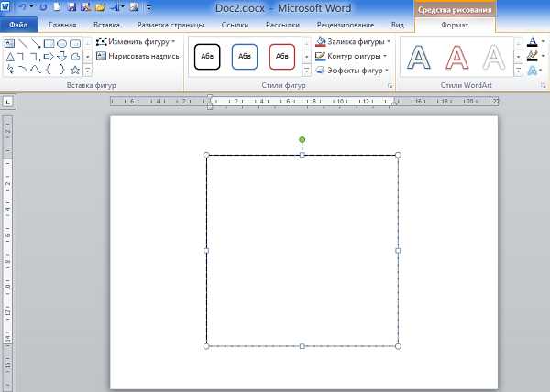
Task: Click the Redo icon in quick access toolbar
Action: coord(43,7)
